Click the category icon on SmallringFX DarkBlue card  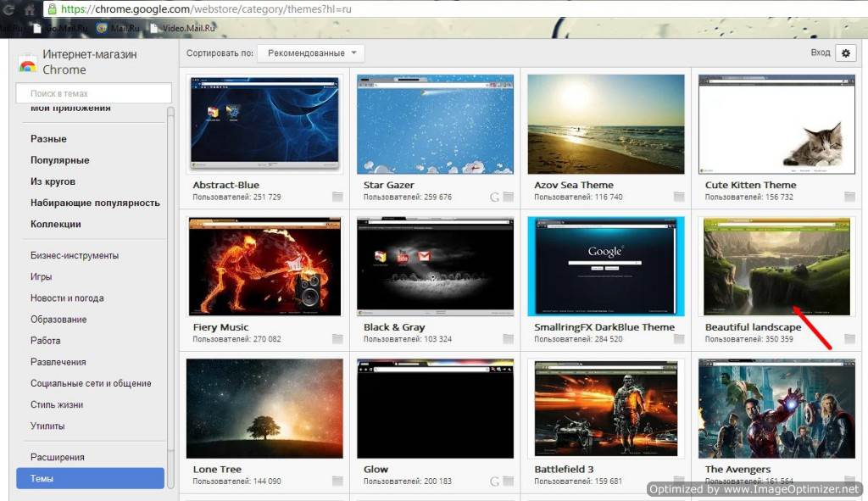tap(679, 339)
